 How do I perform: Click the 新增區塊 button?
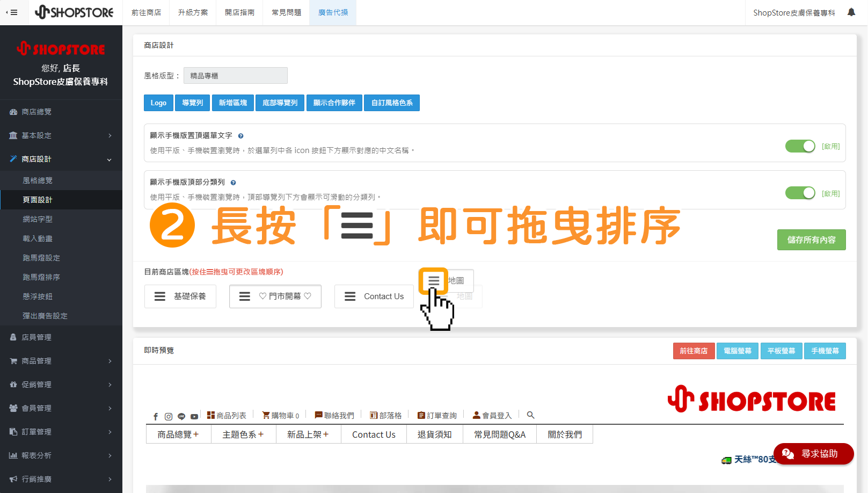tap(233, 103)
